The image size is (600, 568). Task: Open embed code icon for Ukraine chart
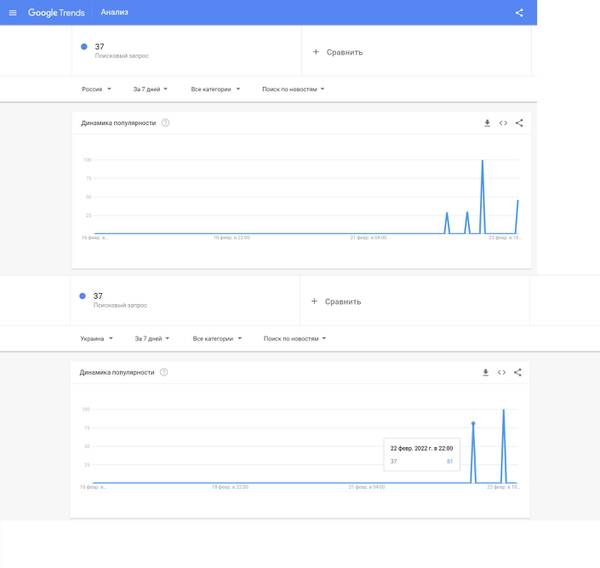[502, 372]
